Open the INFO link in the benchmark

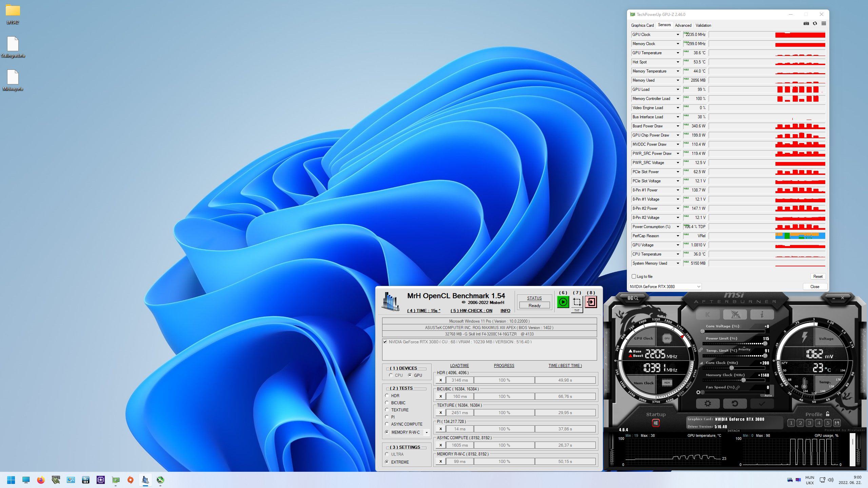point(505,310)
